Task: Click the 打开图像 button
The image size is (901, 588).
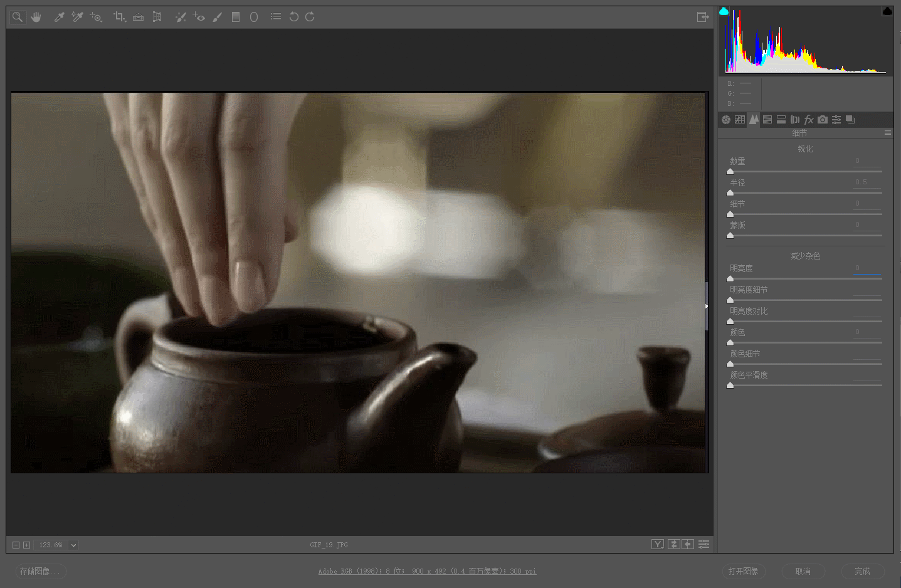Action: [743, 571]
